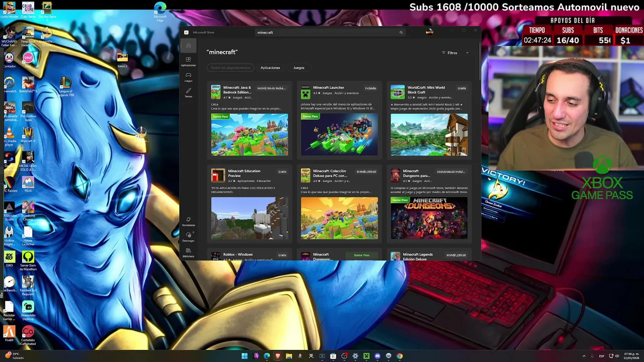
Task: Open Minecraft: Java & Bedrock Edition result
Action: [250, 120]
